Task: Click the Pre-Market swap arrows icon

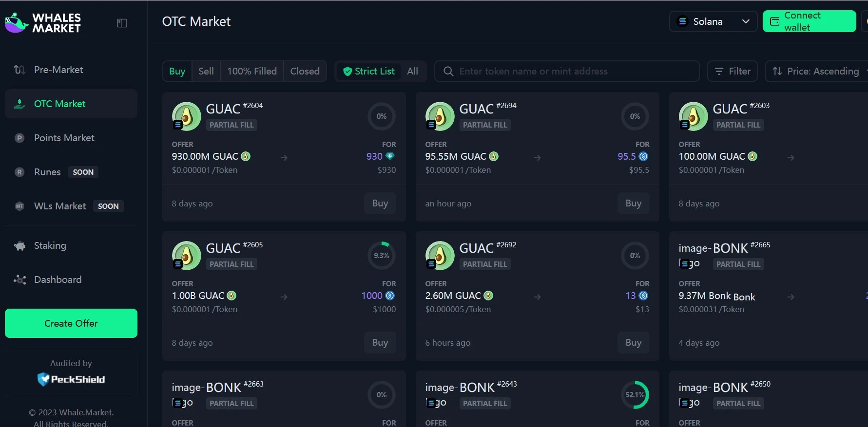Action: (x=19, y=70)
